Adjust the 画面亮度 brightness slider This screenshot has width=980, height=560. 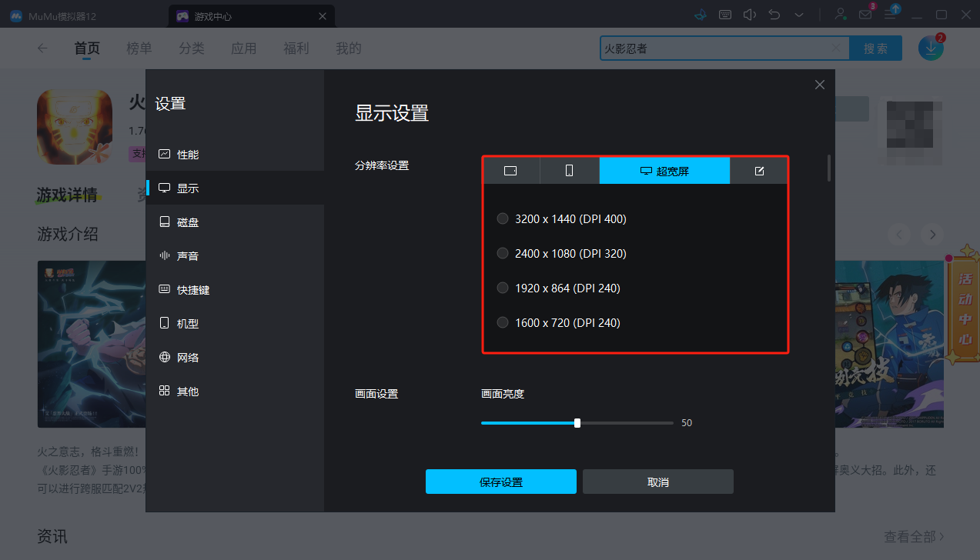[577, 422]
